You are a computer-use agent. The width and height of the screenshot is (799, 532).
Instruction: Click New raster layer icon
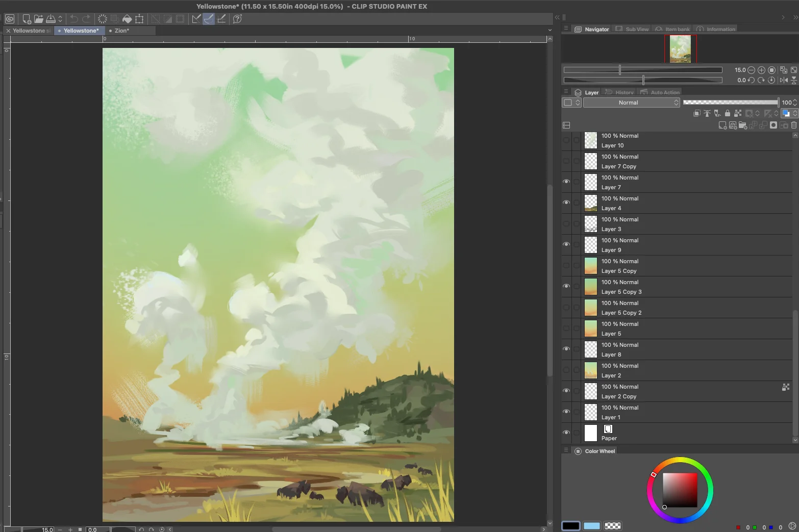point(722,125)
